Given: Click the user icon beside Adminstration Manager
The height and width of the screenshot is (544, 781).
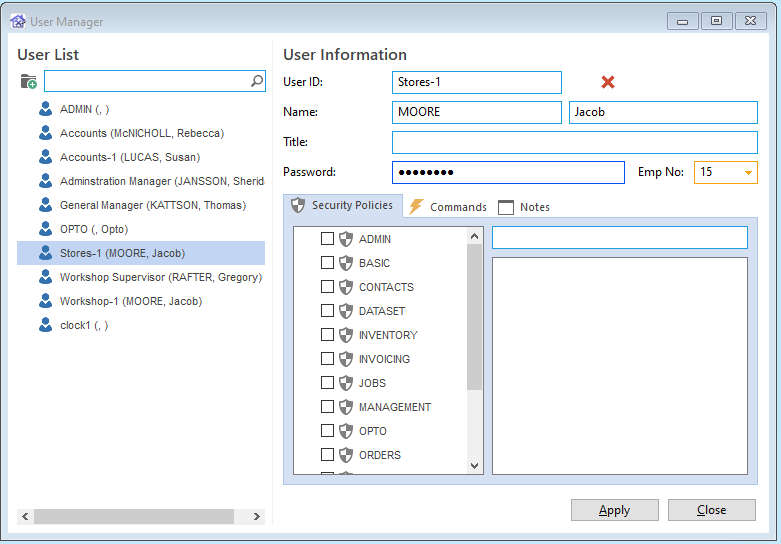Looking at the screenshot, I should coord(45,181).
